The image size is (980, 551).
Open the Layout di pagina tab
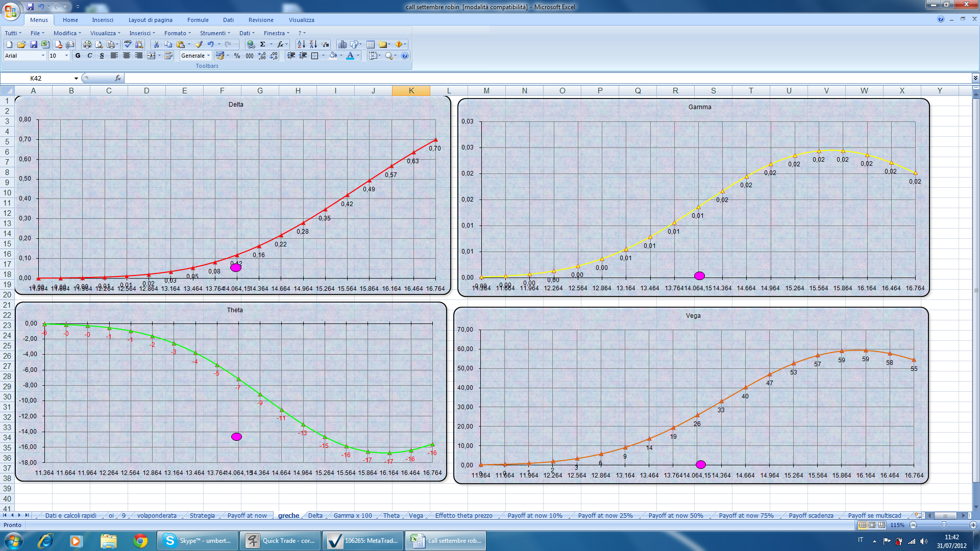click(150, 20)
